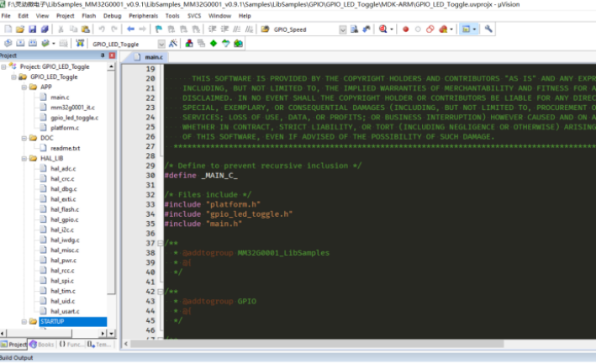Screen dimensions: 596x364
Task: Open Target Options magic wand icon
Action: (x=173, y=43)
